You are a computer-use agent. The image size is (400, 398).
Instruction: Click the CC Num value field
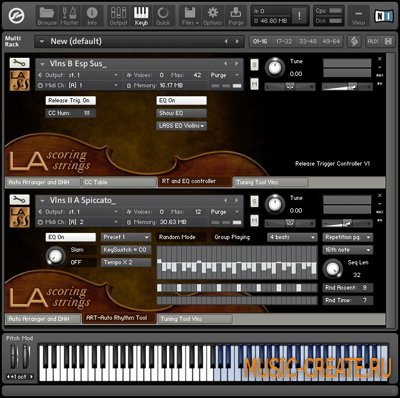[71, 113]
